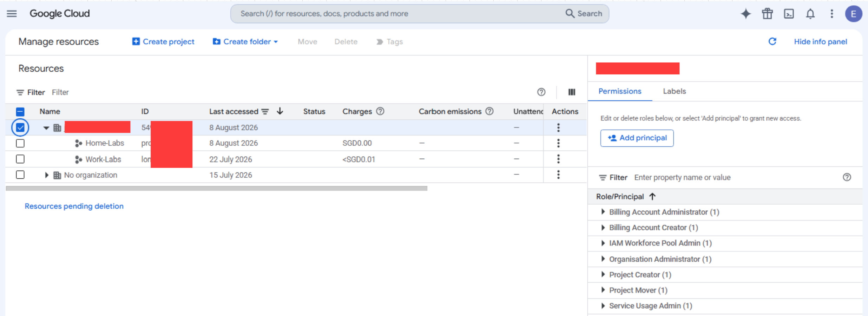Click the Delete toolbar action
This screenshot has width=868, height=316.
pyautogui.click(x=346, y=41)
